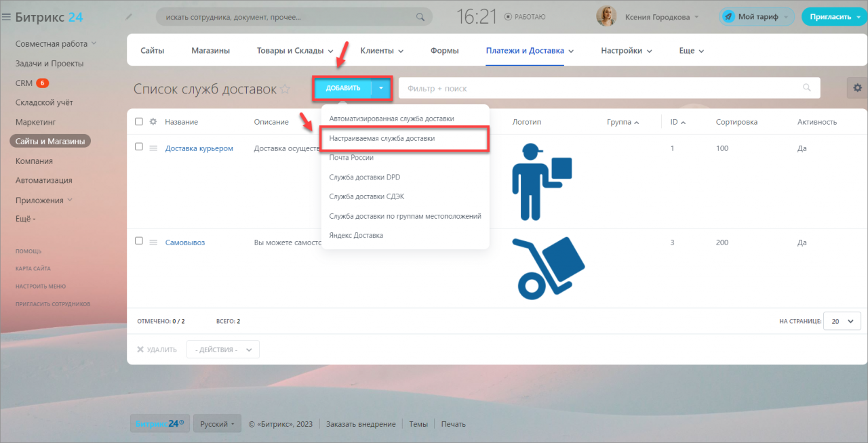Open the Русский language selector
Screen dimensions: 868x443
[x=216, y=424]
